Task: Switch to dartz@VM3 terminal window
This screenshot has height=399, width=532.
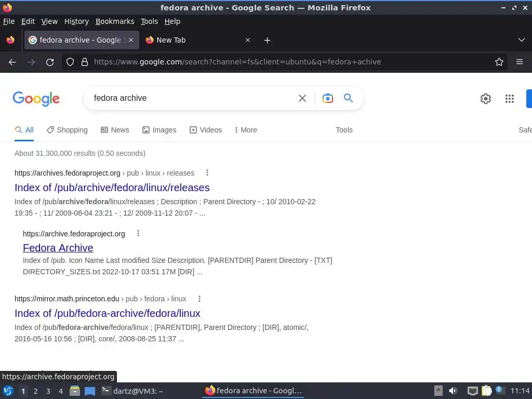Action: (x=133, y=391)
